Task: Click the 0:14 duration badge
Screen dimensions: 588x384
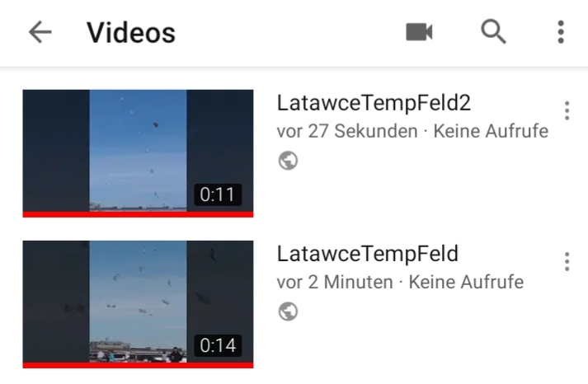Action: click(218, 345)
